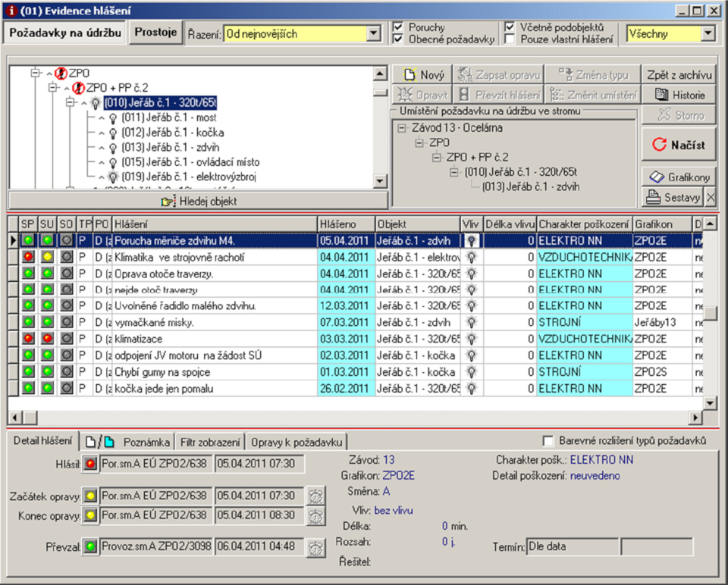Image resolution: width=728 pixels, height=585 pixels.
Task: Click gray SO indicator in vymačkané misky row
Action: (67, 321)
